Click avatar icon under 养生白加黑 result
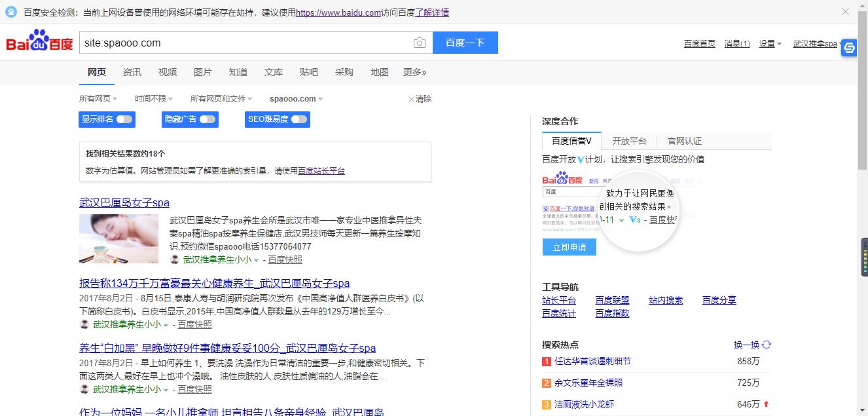 pos(84,389)
